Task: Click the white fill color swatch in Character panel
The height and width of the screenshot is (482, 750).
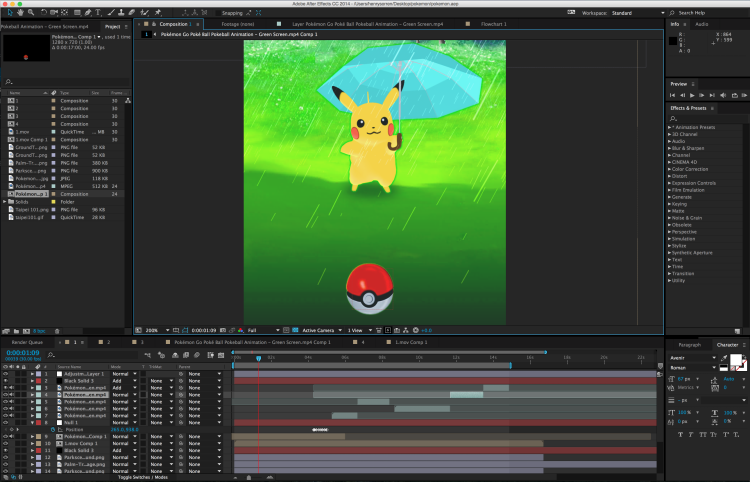Action: (x=735, y=359)
